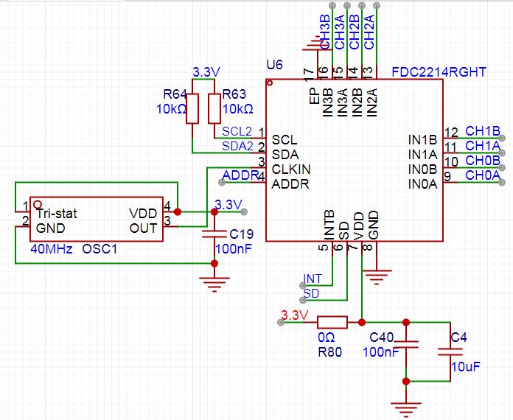The height and width of the screenshot is (420, 513).
Task: Select the R64 resistor symbol
Action: point(192,108)
